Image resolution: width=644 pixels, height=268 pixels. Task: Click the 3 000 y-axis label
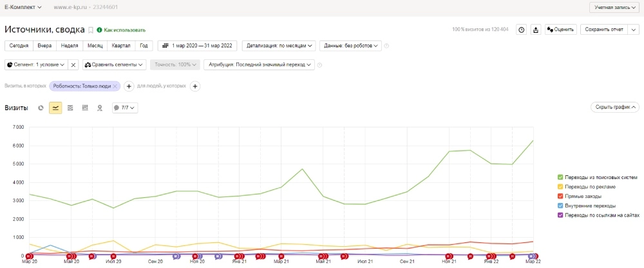18,200
